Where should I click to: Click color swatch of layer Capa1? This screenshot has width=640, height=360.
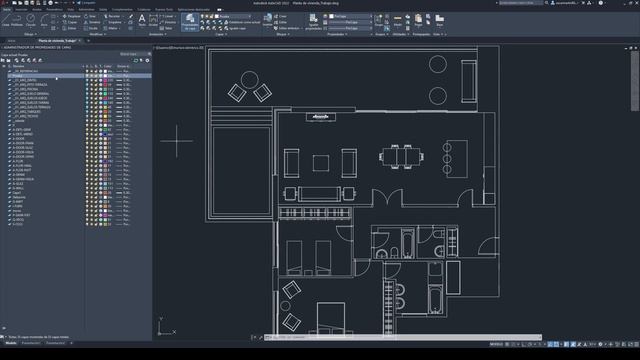tap(105, 193)
